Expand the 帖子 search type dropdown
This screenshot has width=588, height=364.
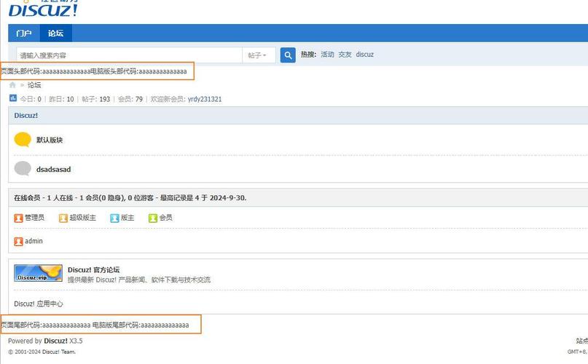[259, 55]
